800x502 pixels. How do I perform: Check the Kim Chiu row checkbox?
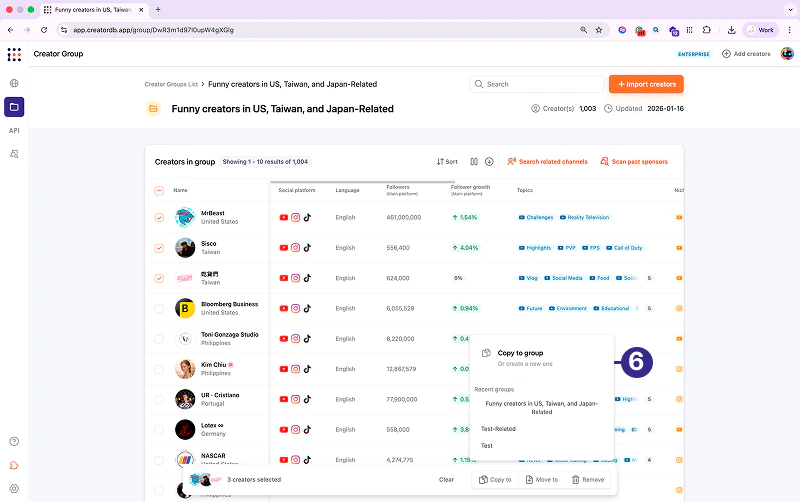click(x=159, y=369)
